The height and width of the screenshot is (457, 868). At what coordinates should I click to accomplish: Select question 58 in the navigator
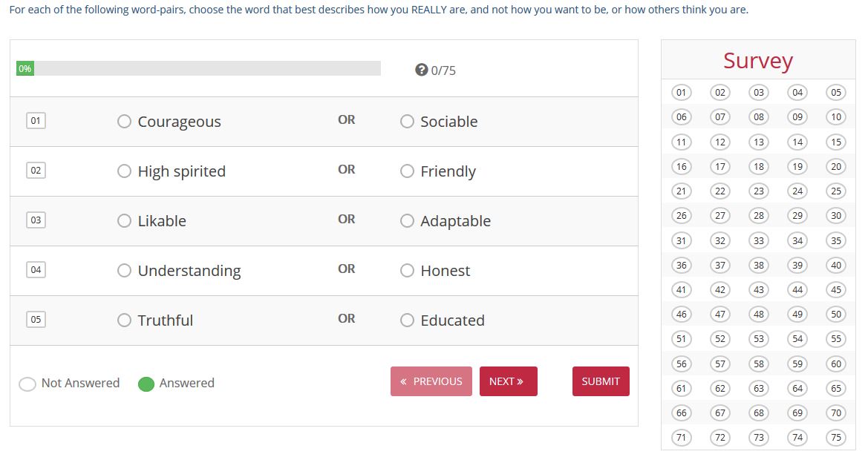coord(758,364)
